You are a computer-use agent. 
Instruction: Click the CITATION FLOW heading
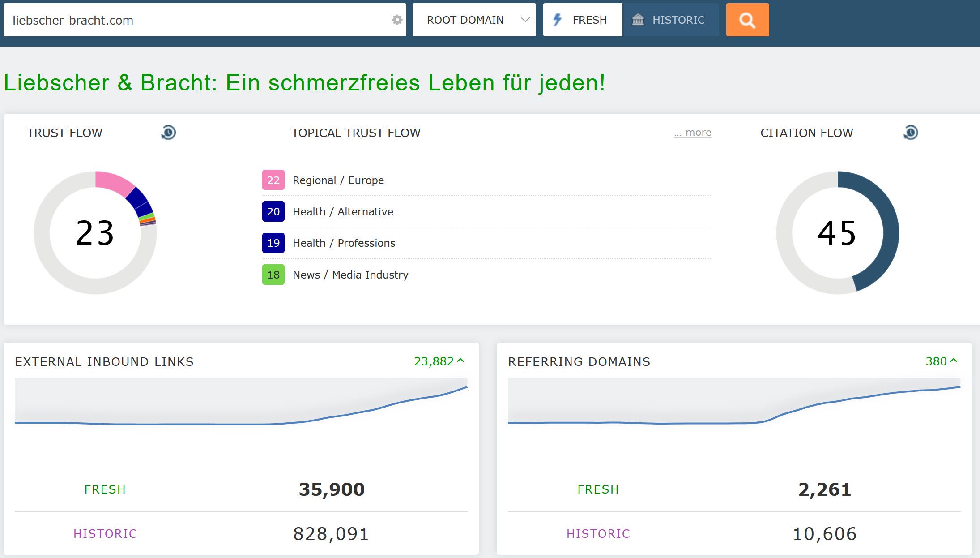point(807,133)
